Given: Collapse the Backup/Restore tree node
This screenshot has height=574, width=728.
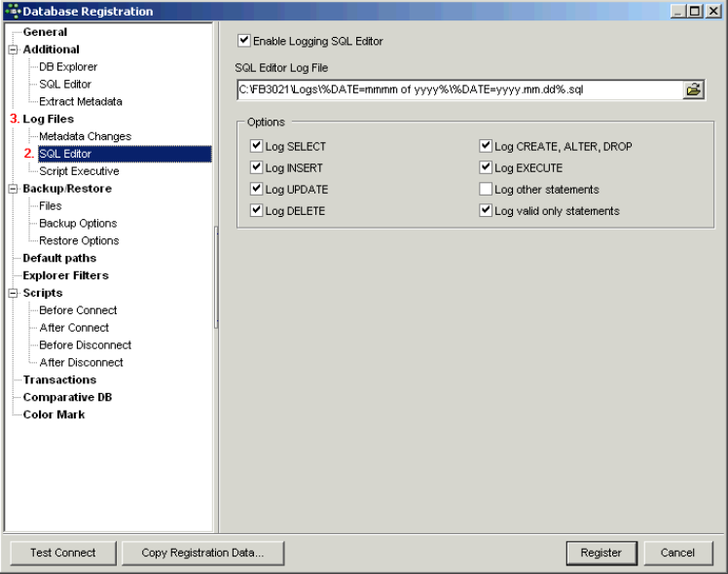Looking at the screenshot, I should click(13, 189).
